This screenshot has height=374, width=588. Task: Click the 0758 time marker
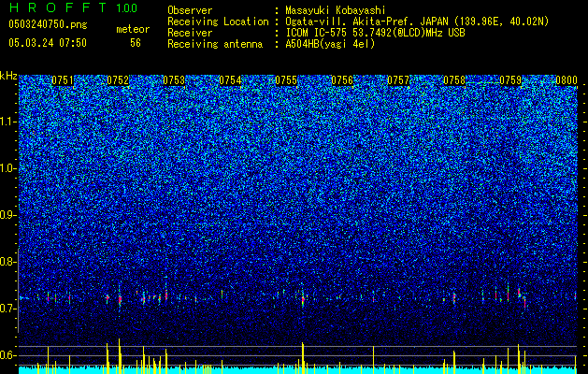454,80
